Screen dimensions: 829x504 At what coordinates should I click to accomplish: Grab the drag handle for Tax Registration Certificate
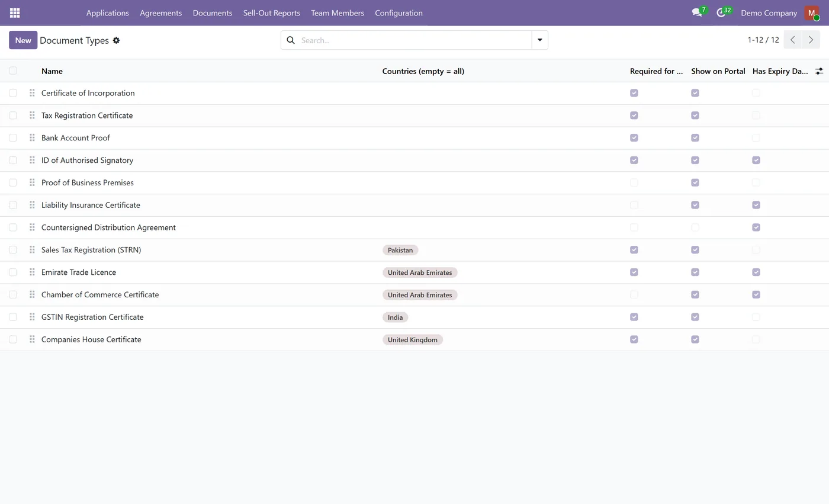(x=32, y=115)
